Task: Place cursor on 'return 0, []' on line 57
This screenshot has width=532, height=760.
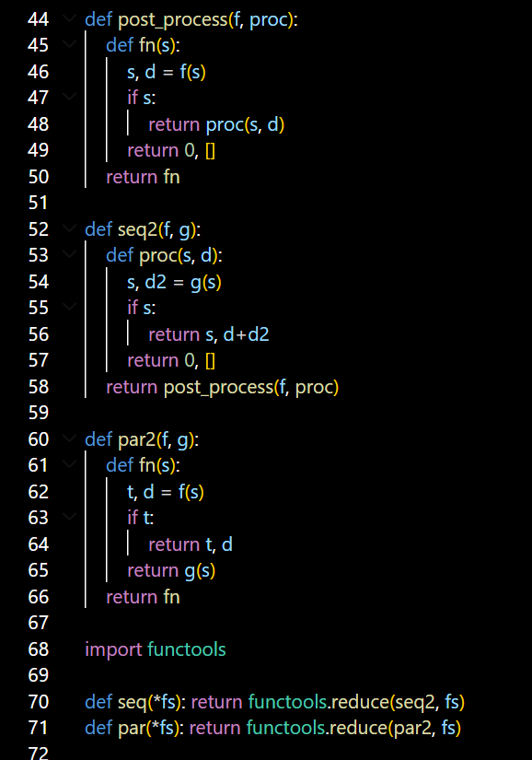Action: [x=171, y=360]
